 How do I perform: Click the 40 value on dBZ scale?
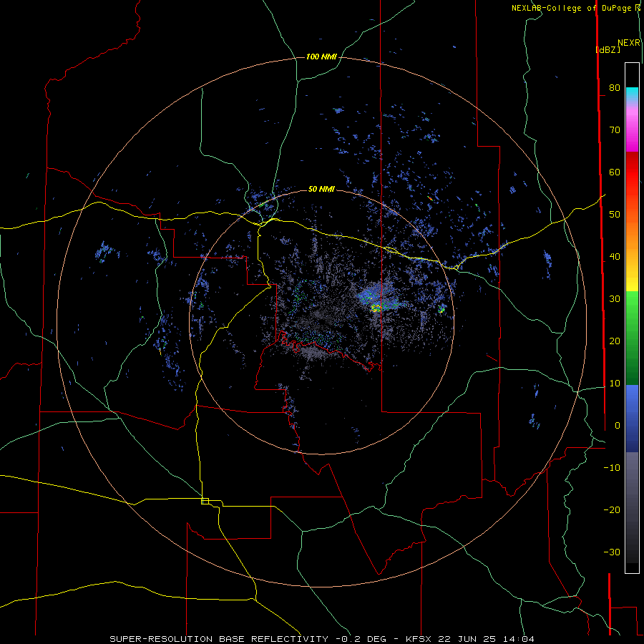click(615, 257)
